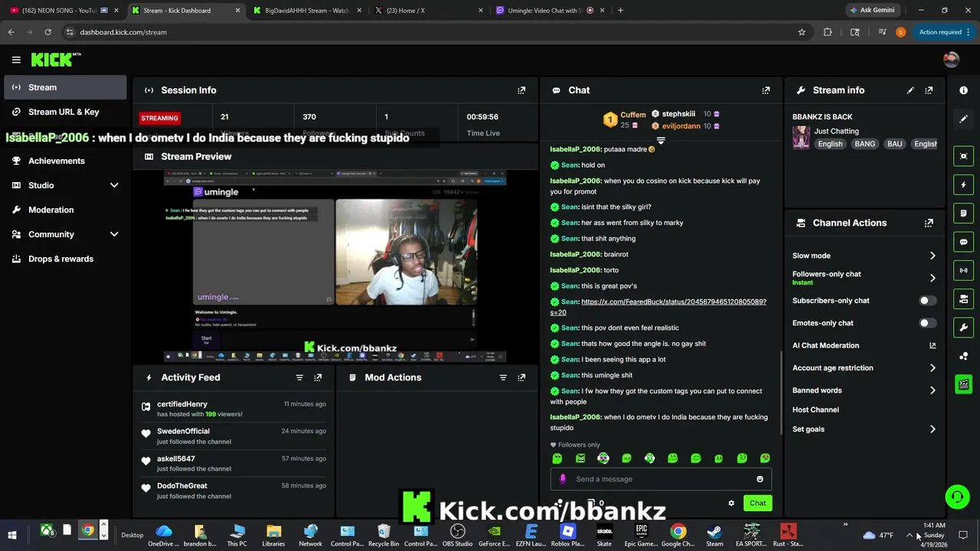The width and height of the screenshot is (980, 551).
Task: Expand the Studio sidebar menu
Action: (114, 185)
